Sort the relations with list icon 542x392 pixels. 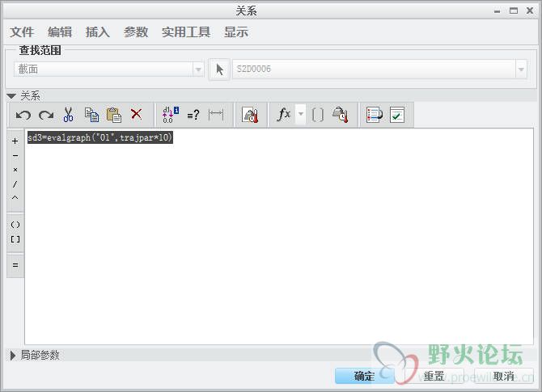pyautogui.click(x=375, y=115)
